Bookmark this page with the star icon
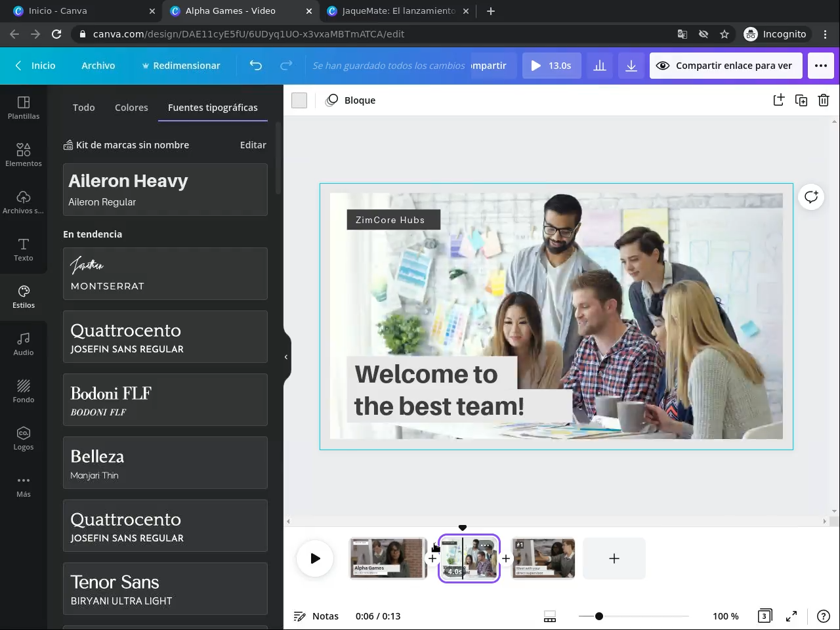This screenshot has width=840, height=630. coord(724,34)
